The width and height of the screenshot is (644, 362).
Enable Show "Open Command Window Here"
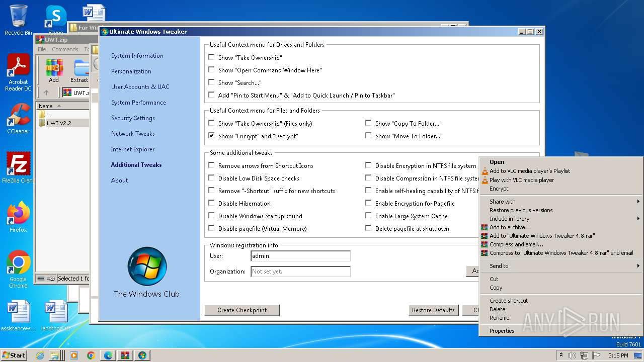tap(211, 70)
